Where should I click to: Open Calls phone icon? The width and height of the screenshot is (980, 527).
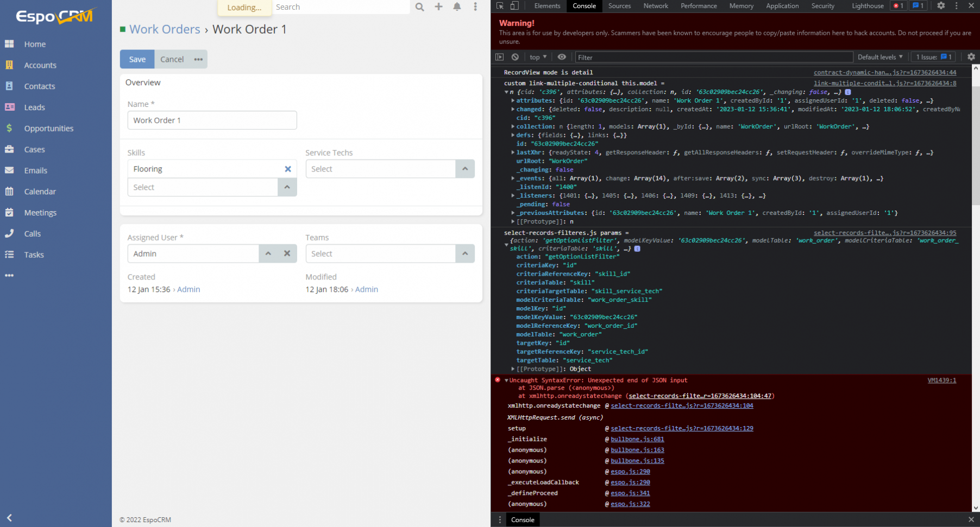click(9, 233)
